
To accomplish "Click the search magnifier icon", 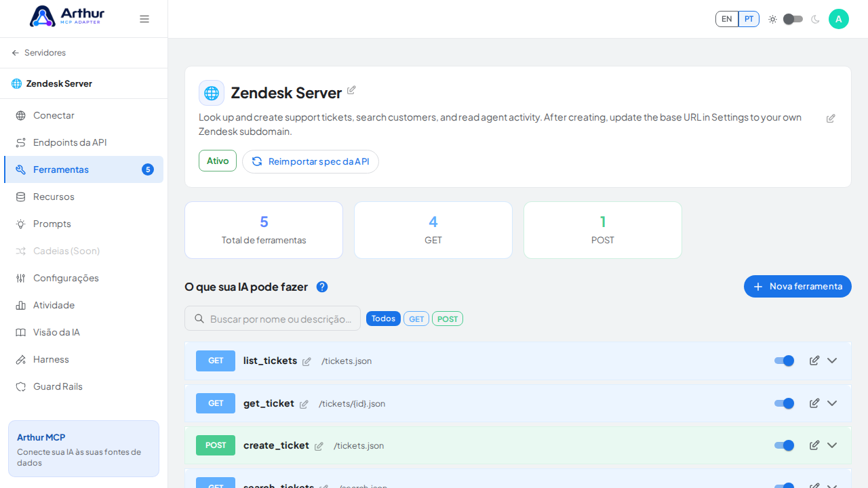I will click(x=199, y=319).
